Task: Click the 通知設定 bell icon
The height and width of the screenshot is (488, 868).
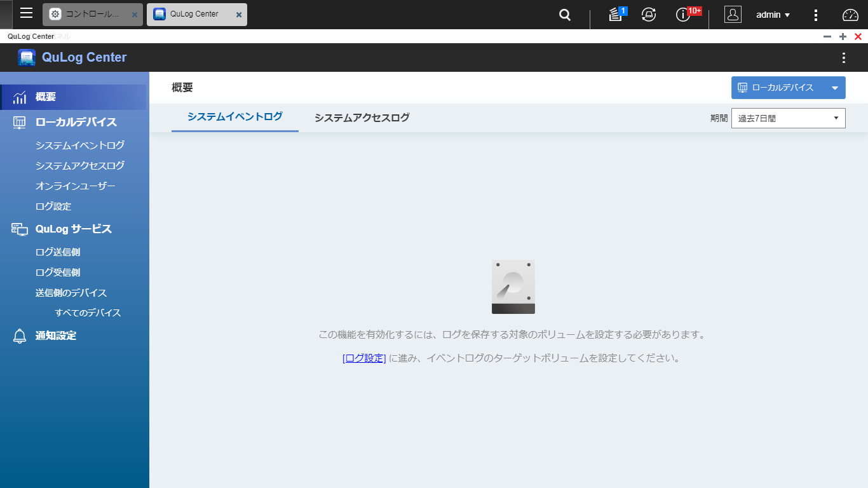Action: click(x=20, y=336)
